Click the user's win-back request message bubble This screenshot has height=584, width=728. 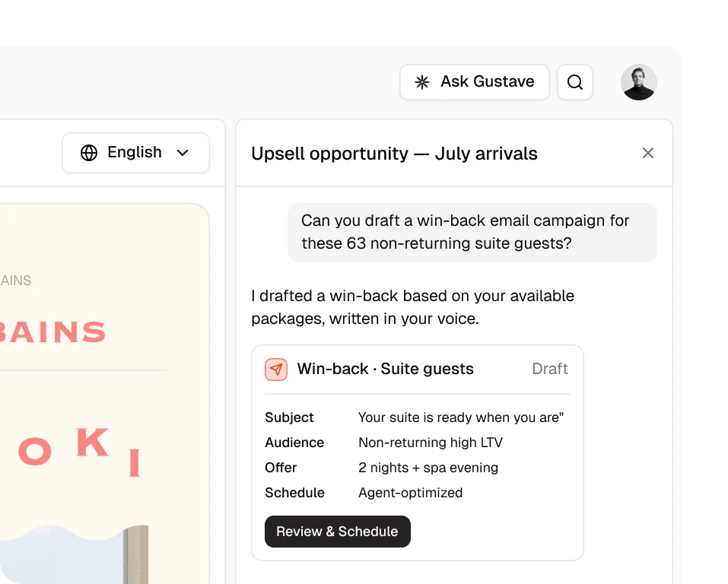(x=472, y=232)
